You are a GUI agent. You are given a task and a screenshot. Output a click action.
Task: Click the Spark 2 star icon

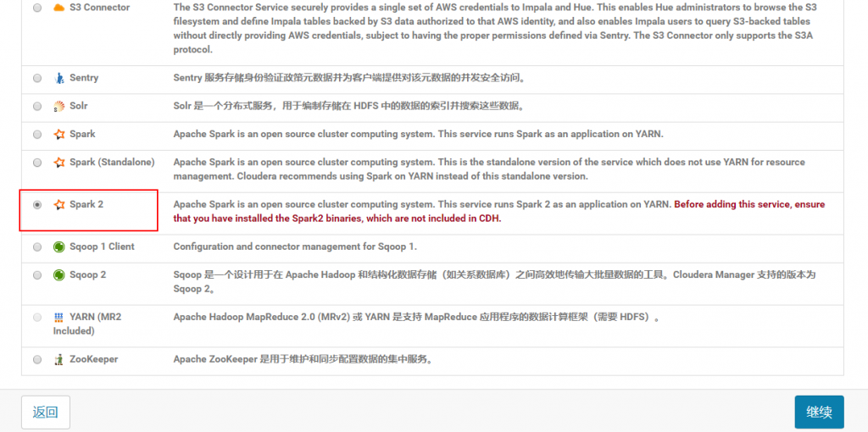[58, 205]
